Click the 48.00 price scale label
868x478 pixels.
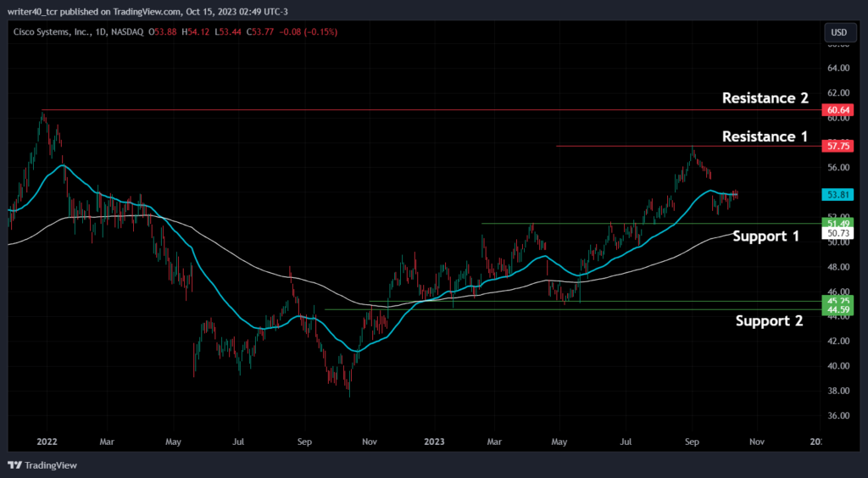tap(837, 267)
